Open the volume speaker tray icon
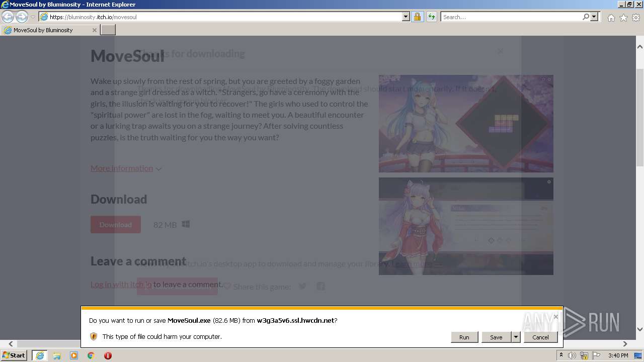 coord(572,355)
